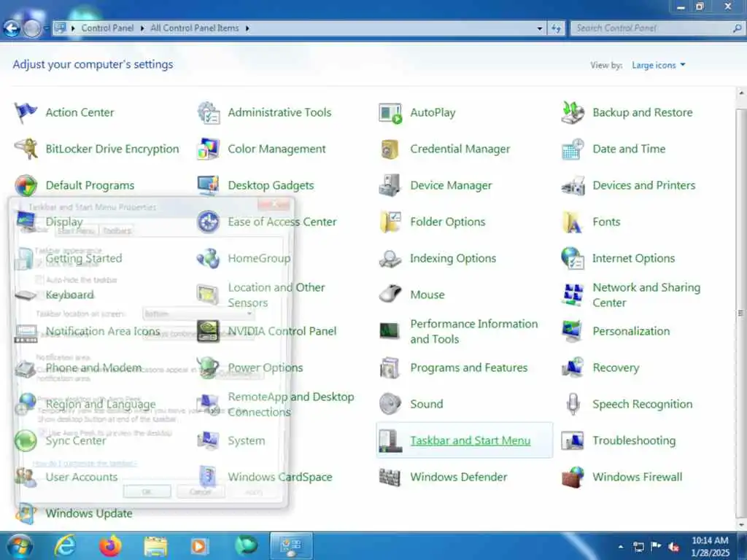
Task: Refresh the Control Panel view
Action: point(556,28)
